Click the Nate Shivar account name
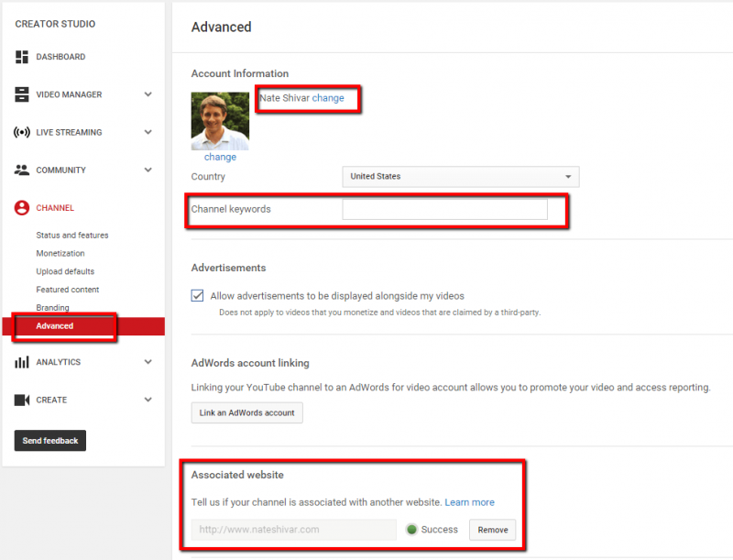This screenshot has height=560, width=733. [x=284, y=98]
